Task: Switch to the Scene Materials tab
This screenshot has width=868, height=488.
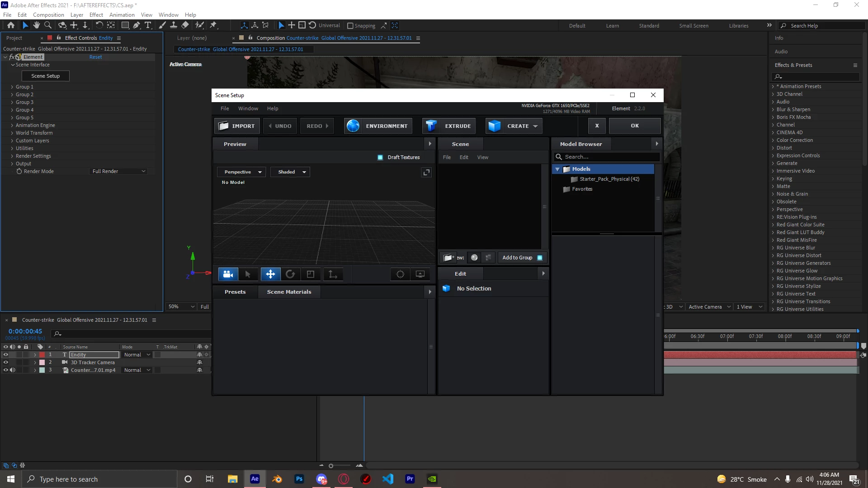Action: (289, 292)
